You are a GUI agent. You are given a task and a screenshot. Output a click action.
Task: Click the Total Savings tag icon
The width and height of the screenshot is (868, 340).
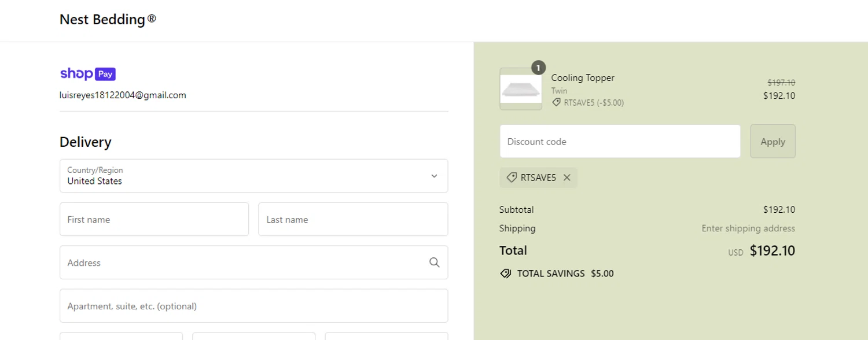tap(506, 274)
